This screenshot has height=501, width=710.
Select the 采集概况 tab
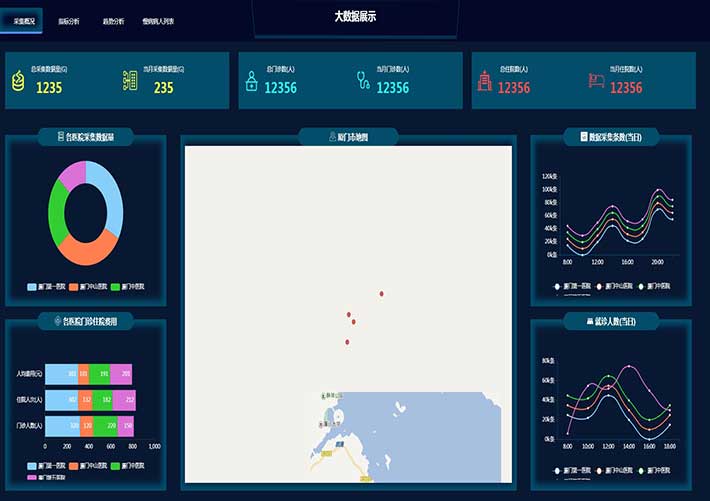[24, 20]
